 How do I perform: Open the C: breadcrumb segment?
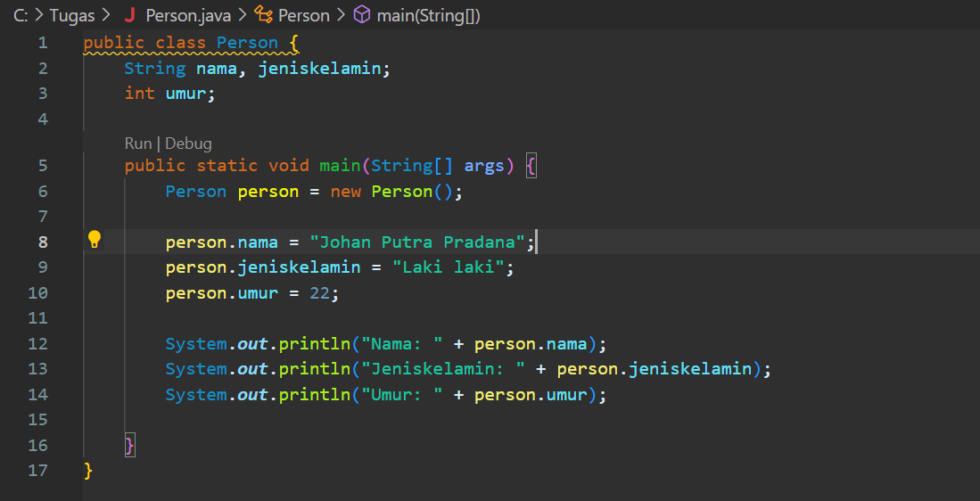(21, 16)
